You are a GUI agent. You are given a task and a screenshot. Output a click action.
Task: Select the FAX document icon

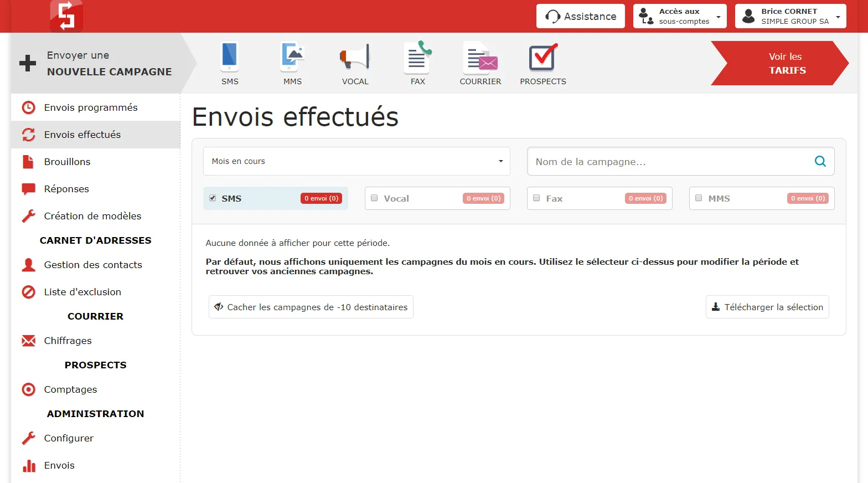(x=417, y=57)
